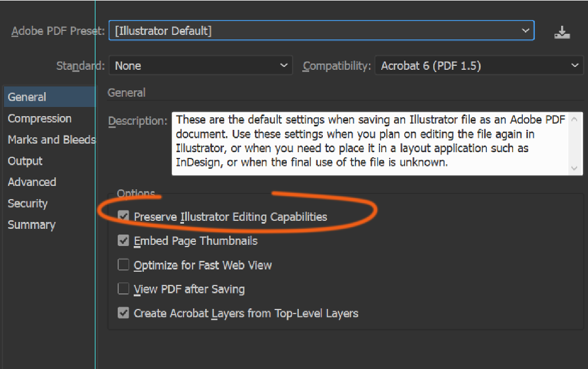Select the Security section
The width and height of the screenshot is (588, 369).
click(28, 204)
